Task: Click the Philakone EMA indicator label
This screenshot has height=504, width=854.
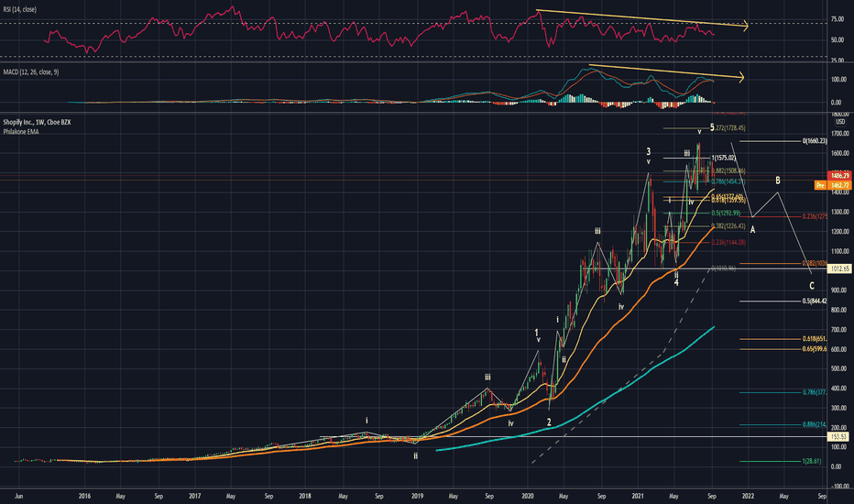Action: pos(21,131)
